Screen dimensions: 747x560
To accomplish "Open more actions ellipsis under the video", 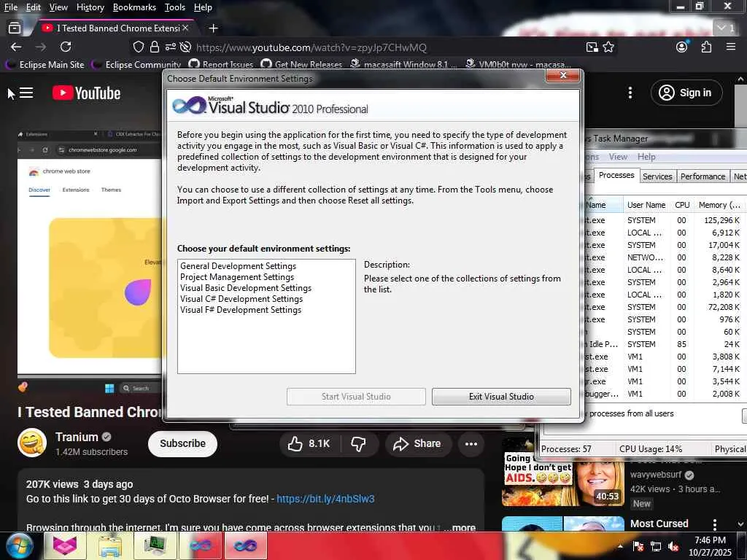I will [x=471, y=443].
